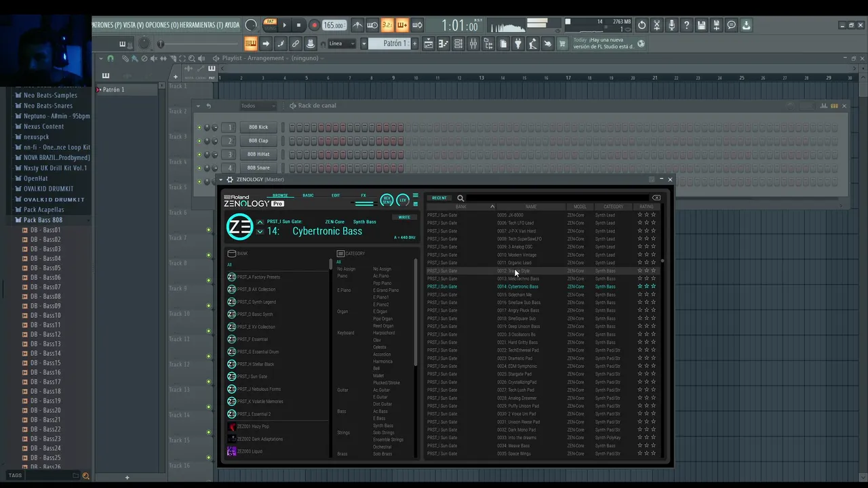Toggle the countdown before recording icon
The image size is (868, 488).
(x=387, y=25)
